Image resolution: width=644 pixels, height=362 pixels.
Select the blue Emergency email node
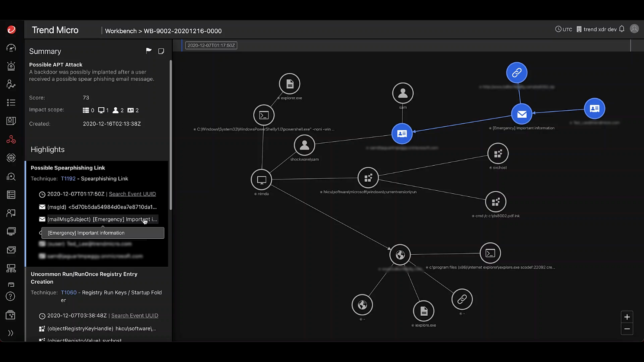(x=522, y=114)
